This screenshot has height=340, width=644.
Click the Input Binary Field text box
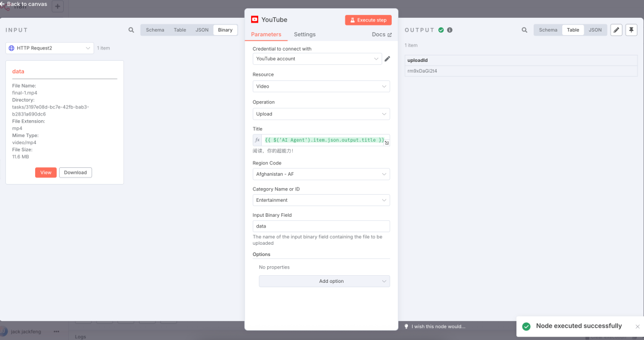(321, 226)
